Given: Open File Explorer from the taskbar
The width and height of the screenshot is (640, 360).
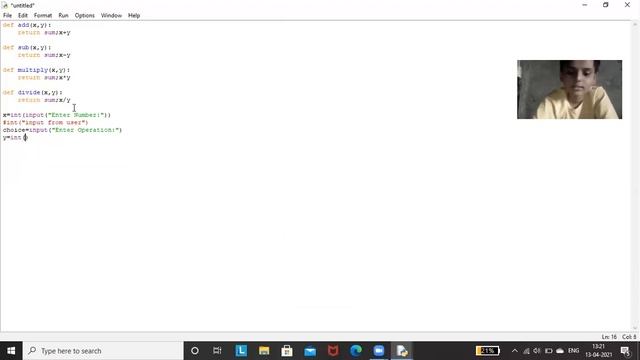Looking at the screenshot, I should pos(264,351).
